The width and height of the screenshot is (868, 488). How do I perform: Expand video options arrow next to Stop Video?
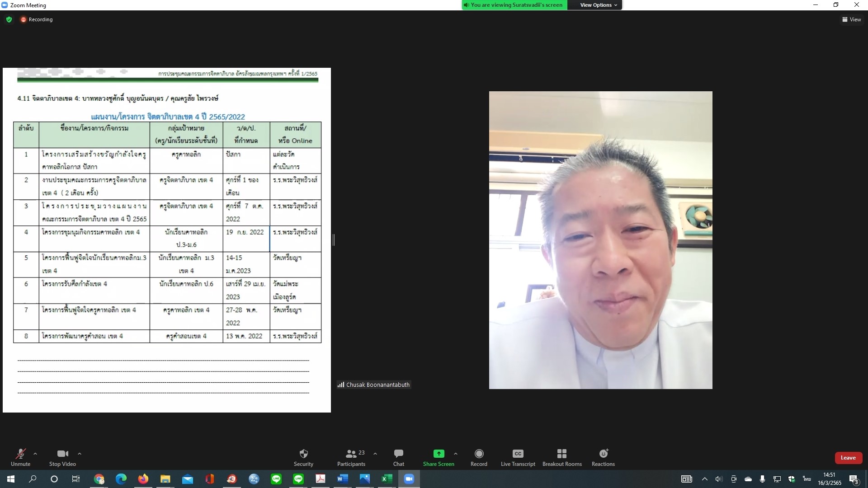click(80, 454)
